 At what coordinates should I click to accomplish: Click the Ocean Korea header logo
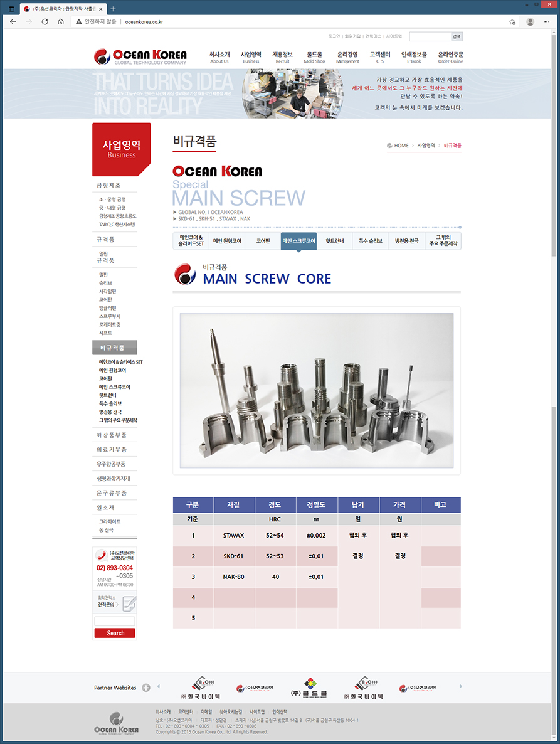tap(140, 56)
